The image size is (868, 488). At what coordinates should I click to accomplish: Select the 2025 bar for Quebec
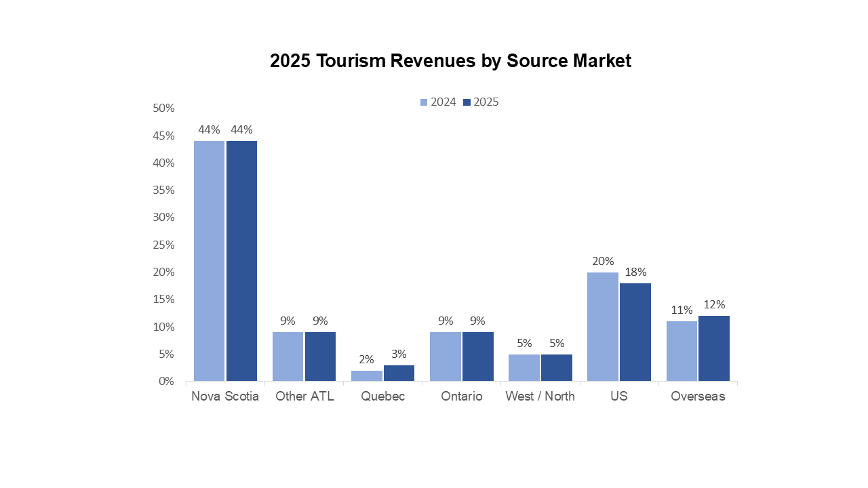pyautogui.click(x=399, y=371)
